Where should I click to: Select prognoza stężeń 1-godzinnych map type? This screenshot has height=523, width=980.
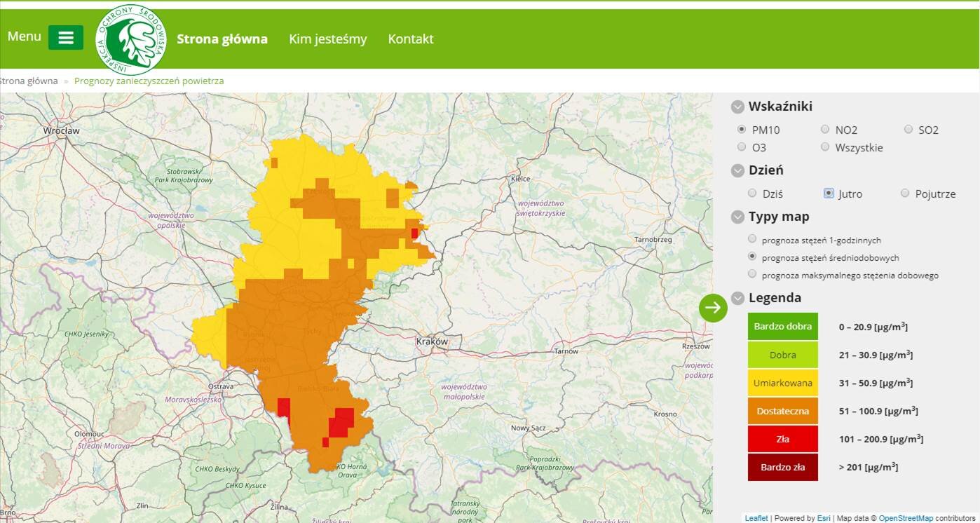click(752, 240)
